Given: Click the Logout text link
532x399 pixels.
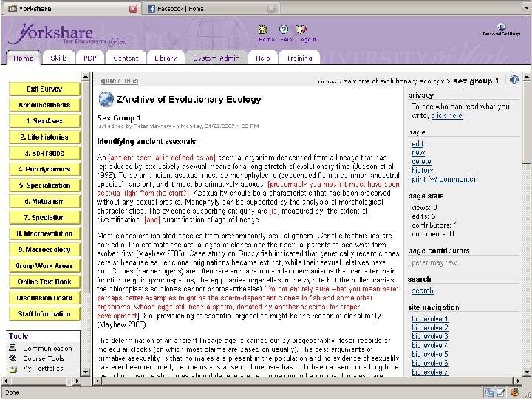Looking at the screenshot, I should click(x=307, y=40).
